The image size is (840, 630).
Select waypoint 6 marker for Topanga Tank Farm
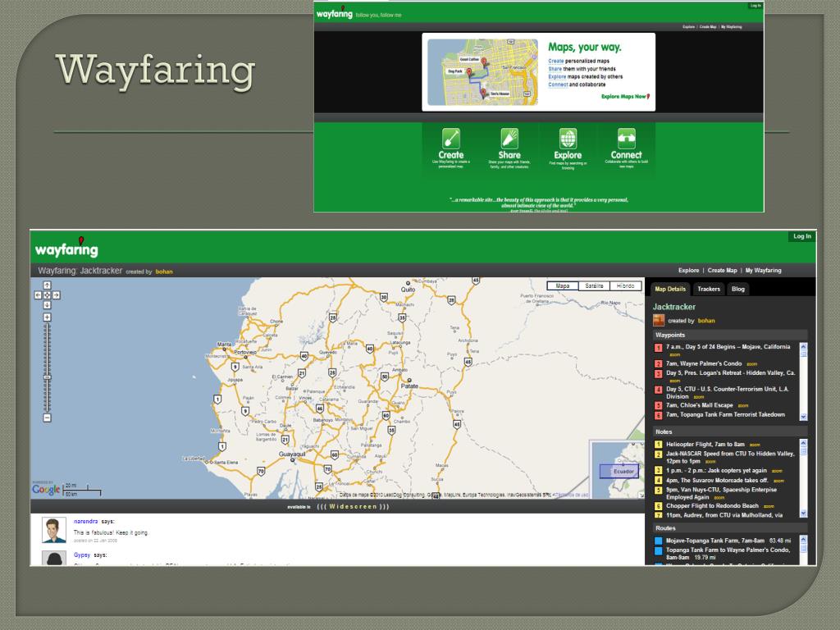(659, 416)
